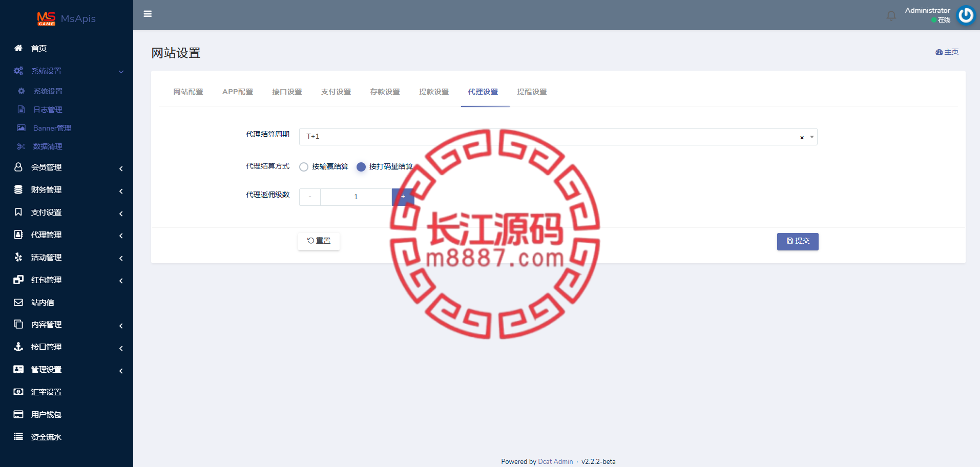The width and height of the screenshot is (980, 467).
Task: Click the 内容管理 copy icon
Action: tap(18, 324)
